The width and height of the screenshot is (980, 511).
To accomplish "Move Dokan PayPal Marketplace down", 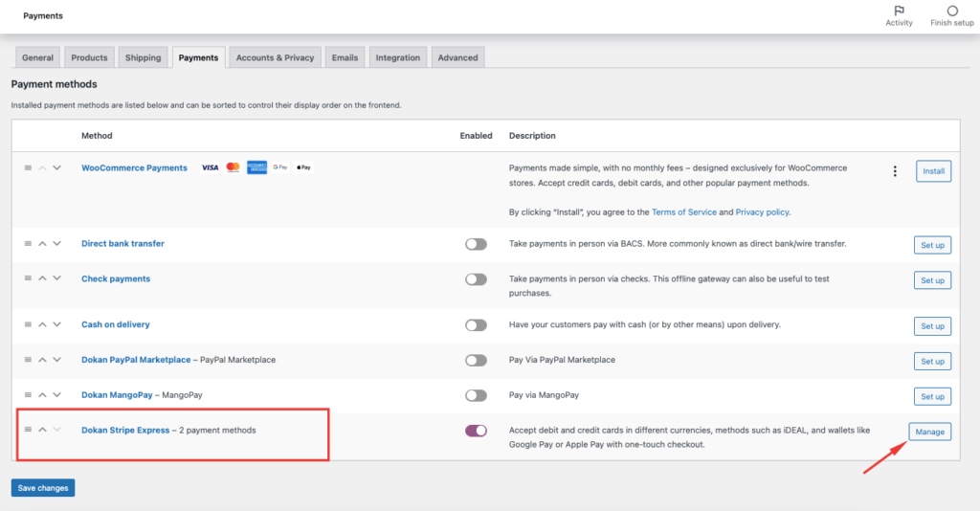I will (56, 360).
